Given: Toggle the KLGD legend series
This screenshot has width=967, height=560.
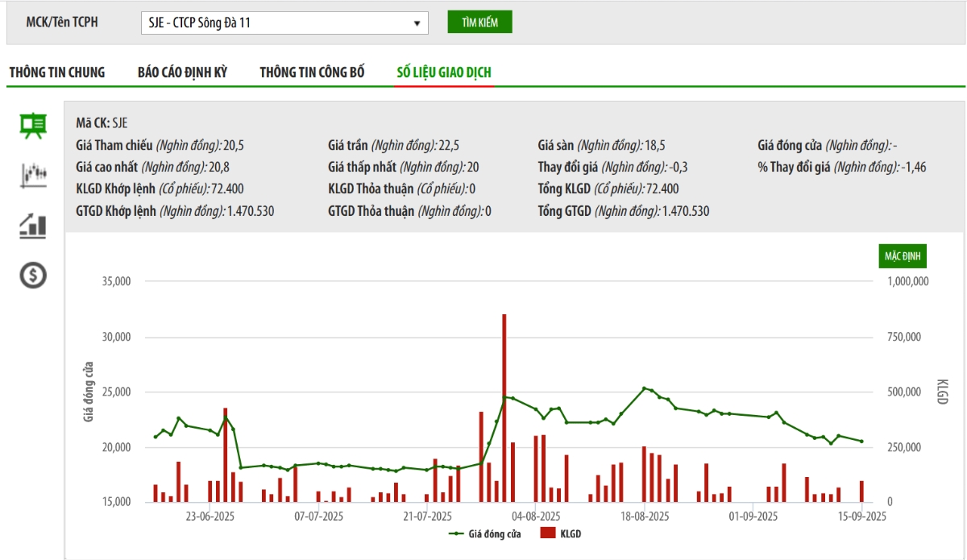Looking at the screenshot, I should click(561, 533).
